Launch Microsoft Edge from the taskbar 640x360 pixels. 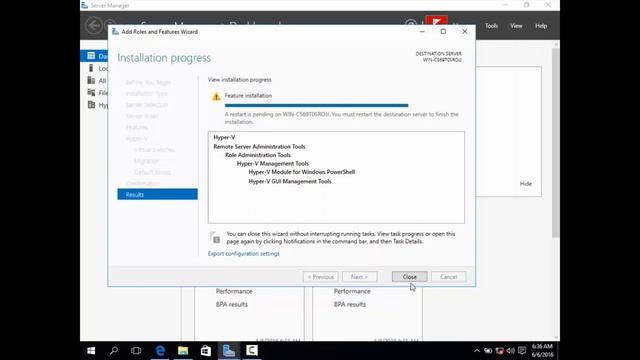click(x=160, y=351)
